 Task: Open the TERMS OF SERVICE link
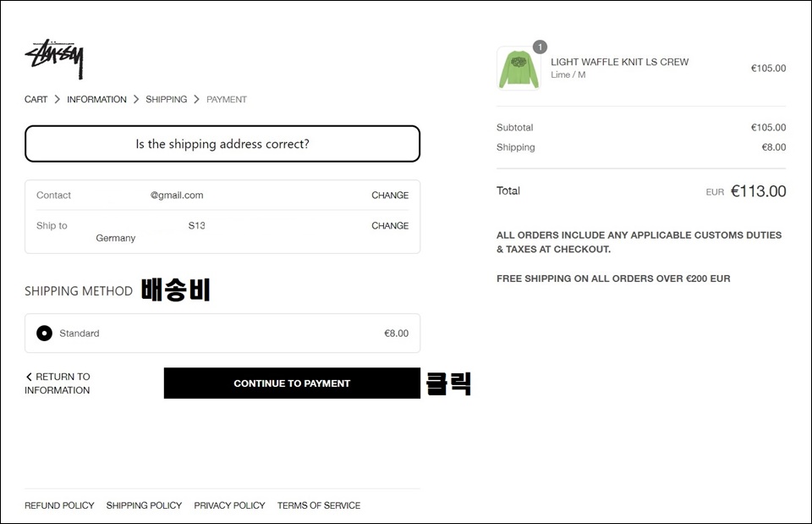[x=319, y=505]
